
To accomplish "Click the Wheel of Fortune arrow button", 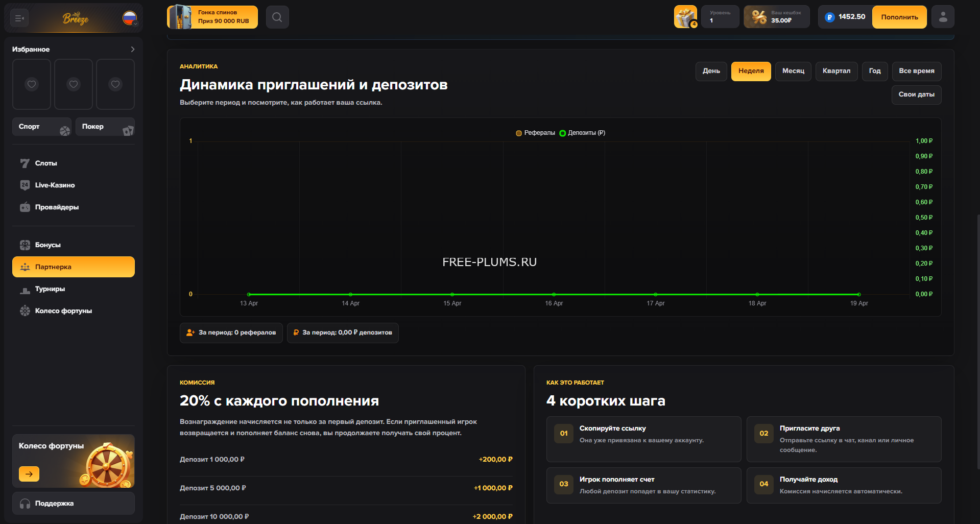I will click(x=29, y=474).
